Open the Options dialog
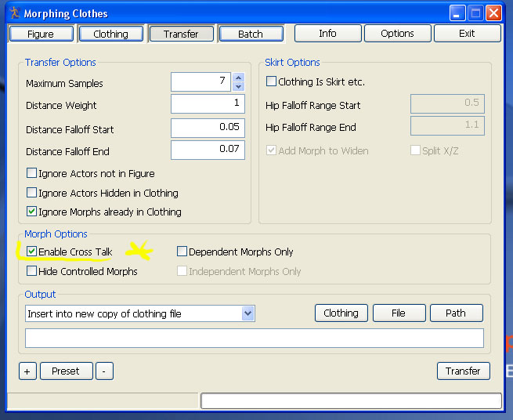The width and height of the screenshot is (513, 420). (x=398, y=34)
